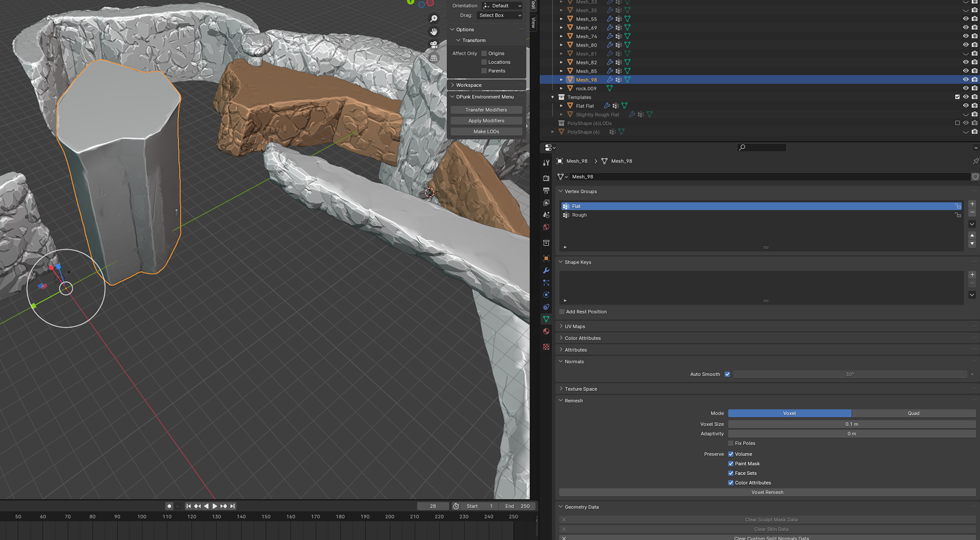Enable Add Rest Position checkbox
Image resolution: width=980 pixels, height=540 pixels.
click(562, 312)
